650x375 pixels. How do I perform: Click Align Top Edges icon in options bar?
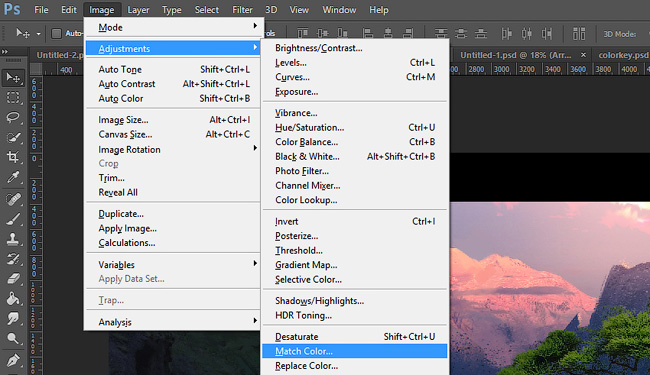tap(302, 33)
